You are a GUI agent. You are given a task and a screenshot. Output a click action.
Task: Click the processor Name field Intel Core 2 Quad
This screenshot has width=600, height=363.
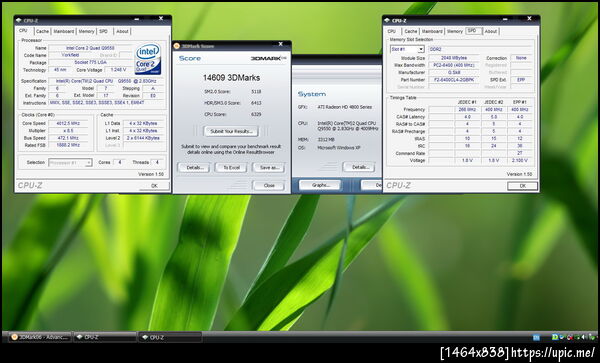coord(90,48)
